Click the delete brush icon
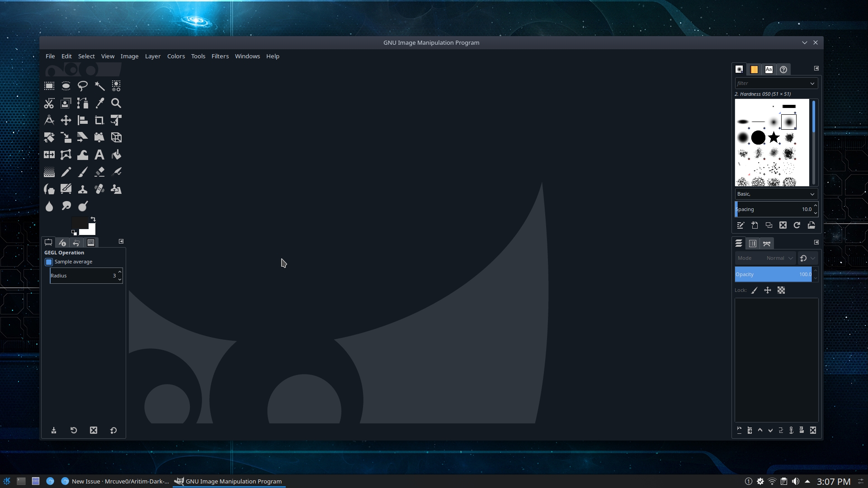 click(x=783, y=225)
